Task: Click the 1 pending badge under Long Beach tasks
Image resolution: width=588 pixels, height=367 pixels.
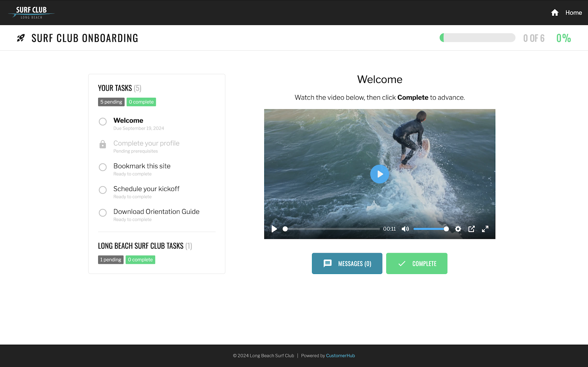Action: click(x=111, y=260)
